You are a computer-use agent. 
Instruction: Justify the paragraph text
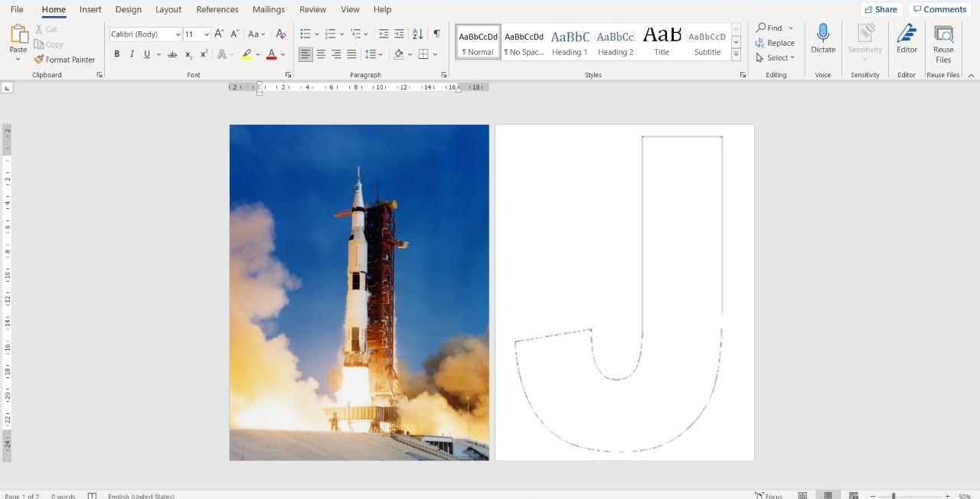(x=351, y=54)
